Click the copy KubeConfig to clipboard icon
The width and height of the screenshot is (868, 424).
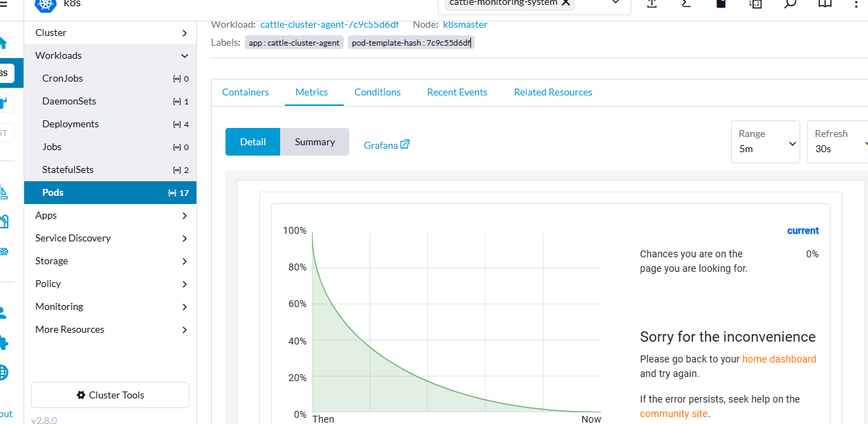point(755,3)
